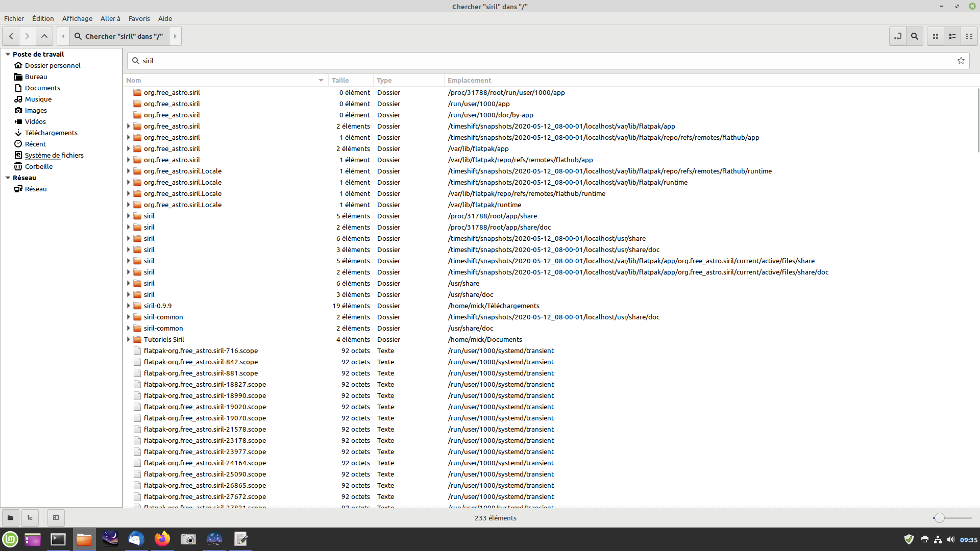Adjust the zoom slider in status bar
Image resolution: width=980 pixels, height=551 pixels.
coord(939,518)
